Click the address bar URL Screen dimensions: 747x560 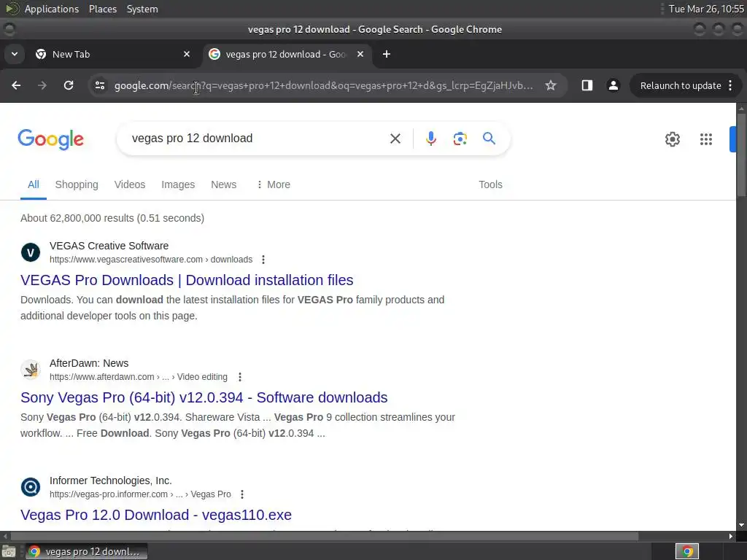pyautogui.click(x=324, y=86)
